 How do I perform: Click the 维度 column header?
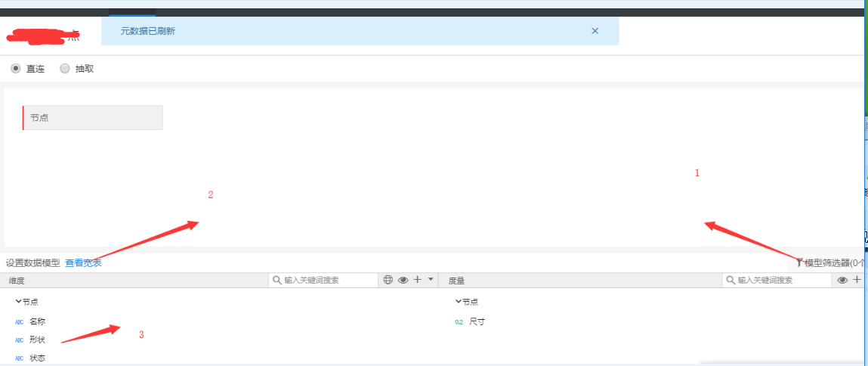click(17, 281)
